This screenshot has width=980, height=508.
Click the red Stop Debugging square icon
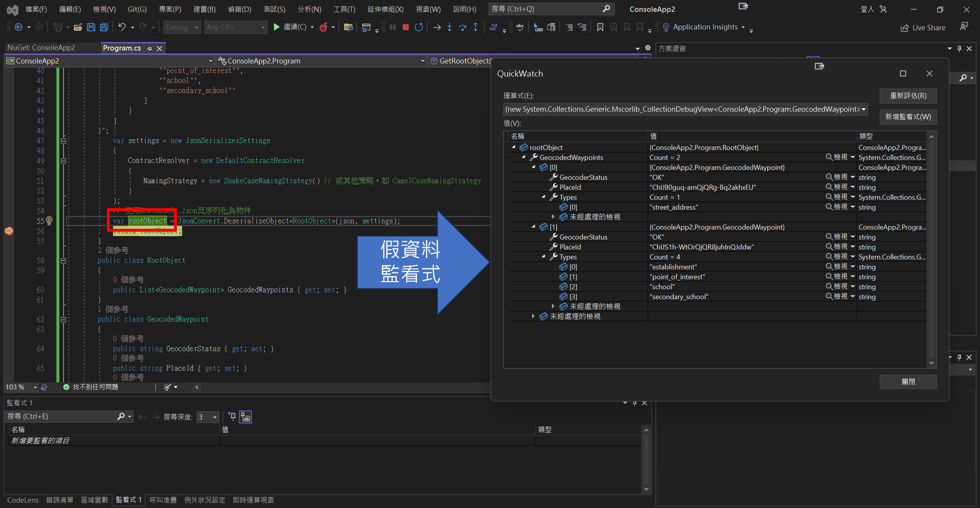pyautogui.click(x=405, y=27)
